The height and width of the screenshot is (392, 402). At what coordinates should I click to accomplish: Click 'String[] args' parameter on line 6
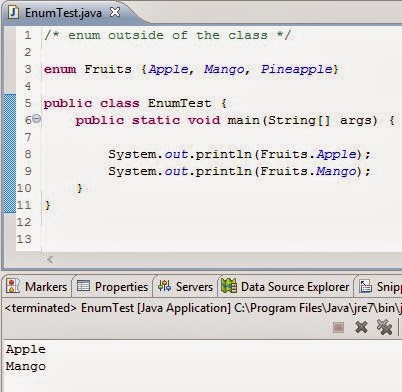coord(322,120)
